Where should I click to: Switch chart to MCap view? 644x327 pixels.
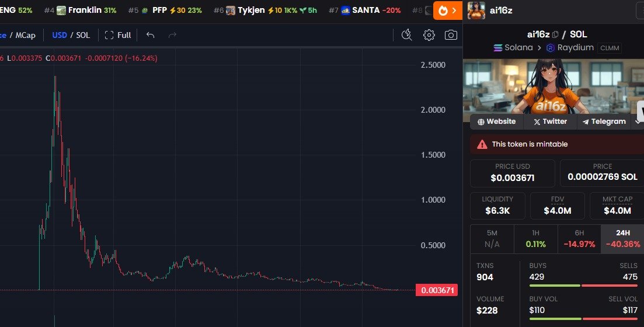click(x=26, y=36)
